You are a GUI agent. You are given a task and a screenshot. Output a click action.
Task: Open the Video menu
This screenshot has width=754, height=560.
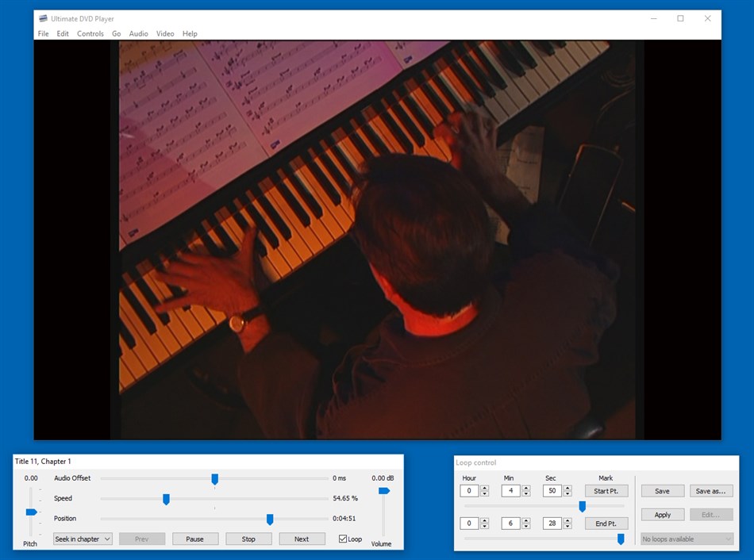[x=164, y=33]
